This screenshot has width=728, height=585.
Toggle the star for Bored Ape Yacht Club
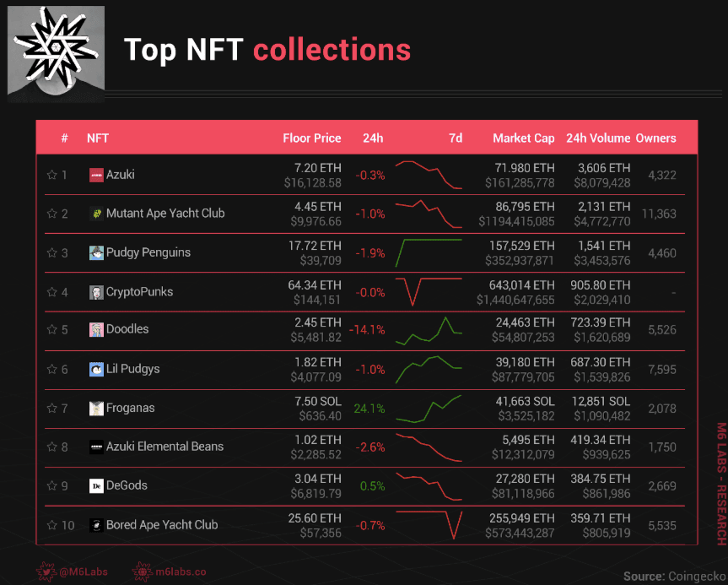[51, 525]
